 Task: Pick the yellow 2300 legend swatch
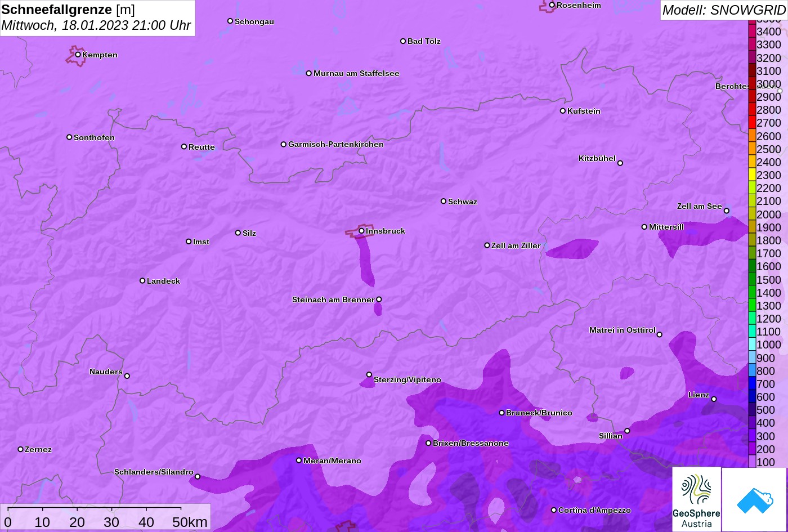[x=752, y=175]
